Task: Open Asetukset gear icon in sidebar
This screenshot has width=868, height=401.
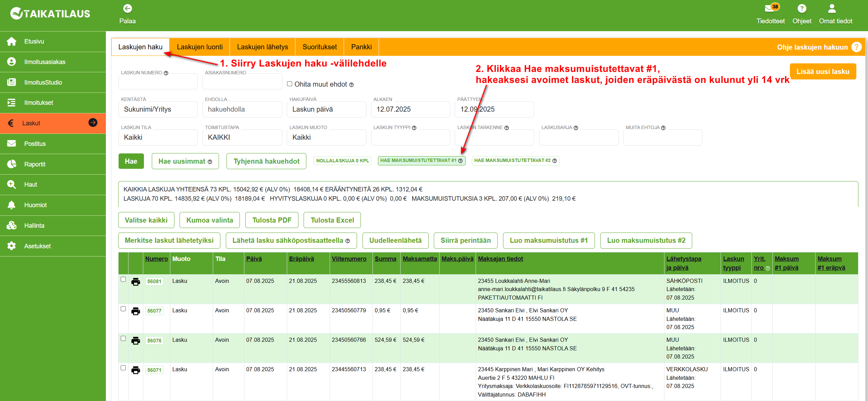Action: pyautogui.click(x=12, y=246)
